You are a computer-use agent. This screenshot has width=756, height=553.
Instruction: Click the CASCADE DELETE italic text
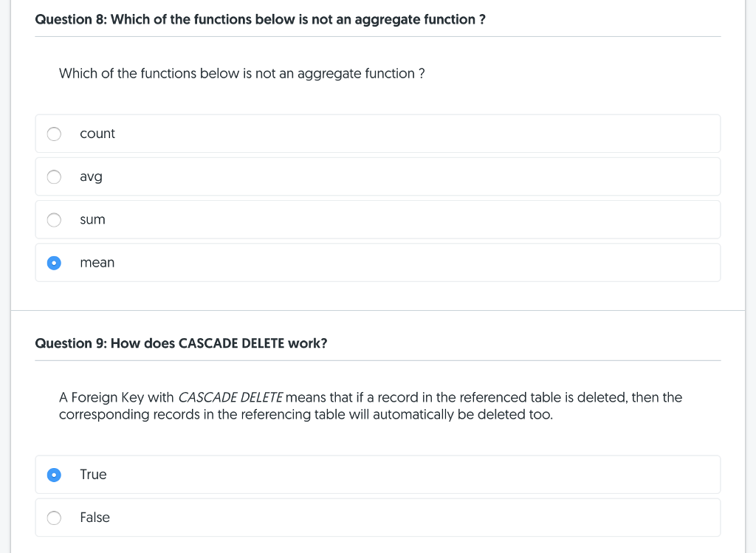[x=230, y=397]
